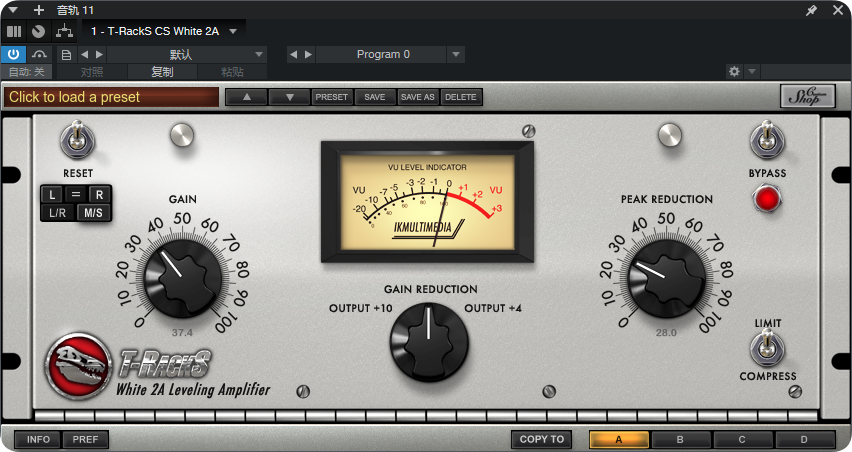
Task: Open the 默认 preset dropdown
Action: pos(186,54)
